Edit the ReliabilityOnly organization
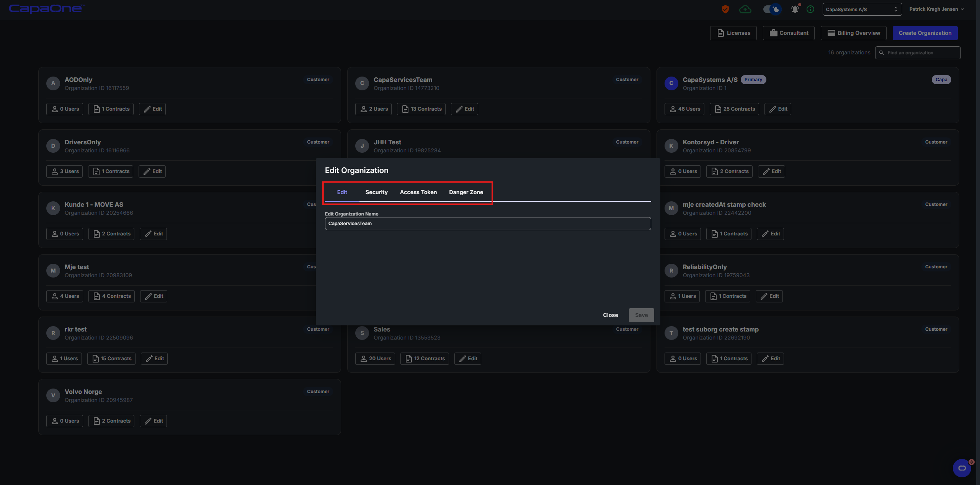980x485 pixels. [769, 296]
